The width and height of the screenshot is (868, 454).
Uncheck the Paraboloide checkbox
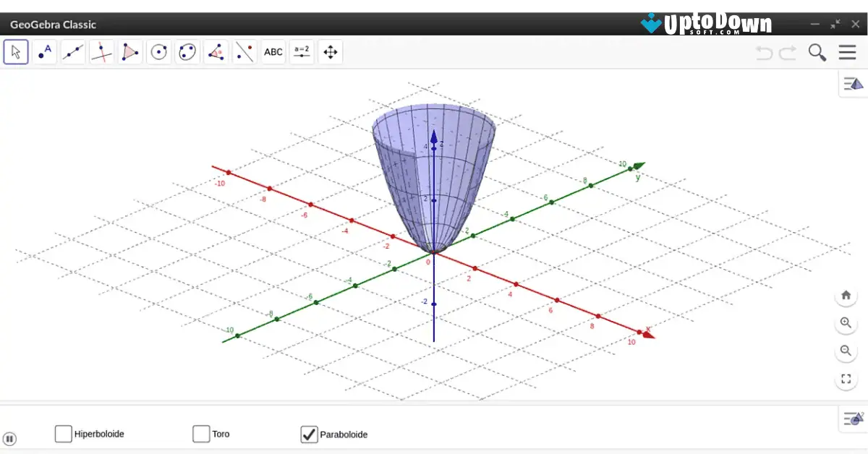tap(309, 433)
